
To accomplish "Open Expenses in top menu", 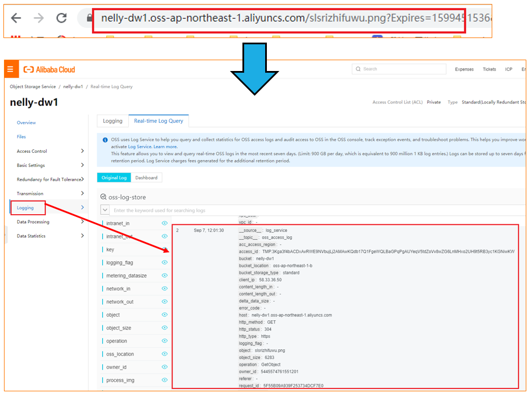I will click(464, 69).
